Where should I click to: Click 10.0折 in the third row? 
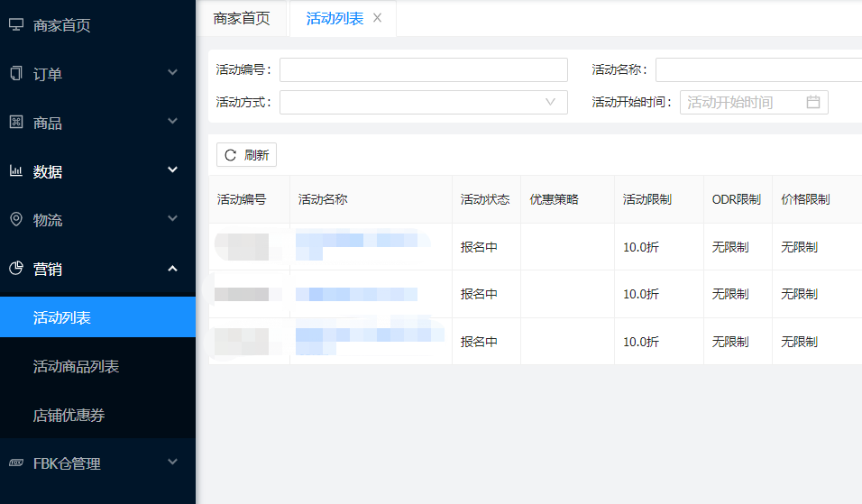(640, 342)
